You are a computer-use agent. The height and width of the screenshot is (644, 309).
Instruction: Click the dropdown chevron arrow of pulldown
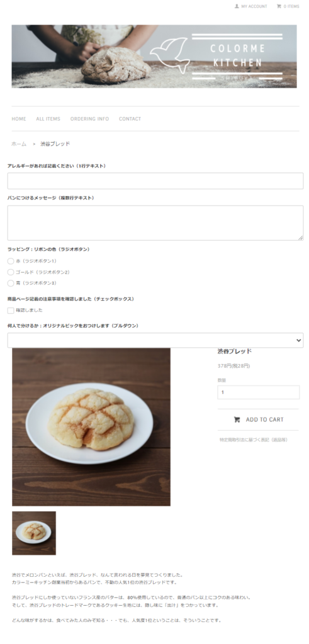(299, 340)
